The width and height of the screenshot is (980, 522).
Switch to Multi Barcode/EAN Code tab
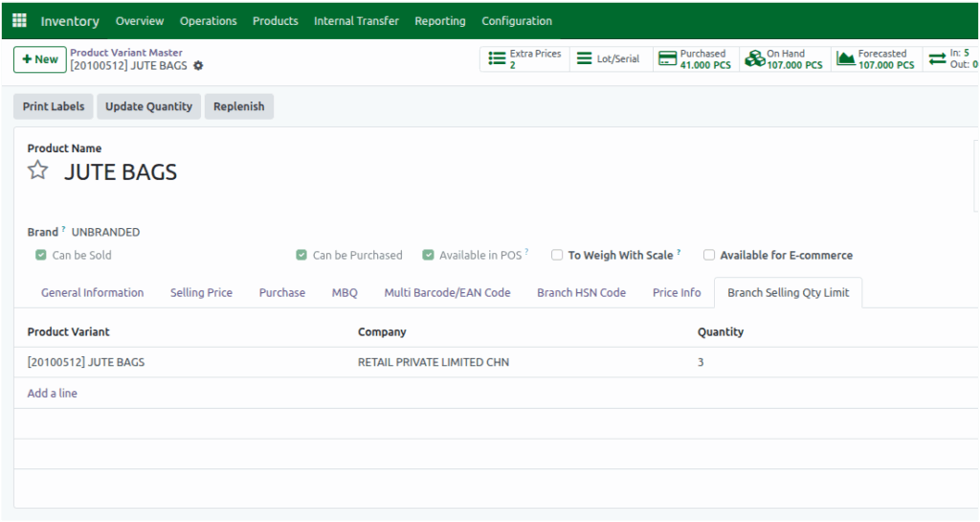[x=448, y=292]
